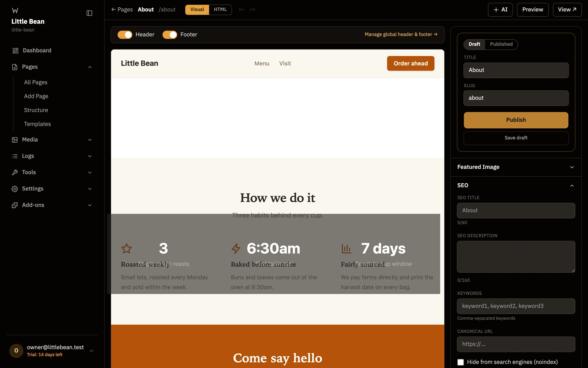Image resolution: width=588 pixels, height=368 pixels.
Task: Open Structure in sidebar
Action: coord(36,110)
